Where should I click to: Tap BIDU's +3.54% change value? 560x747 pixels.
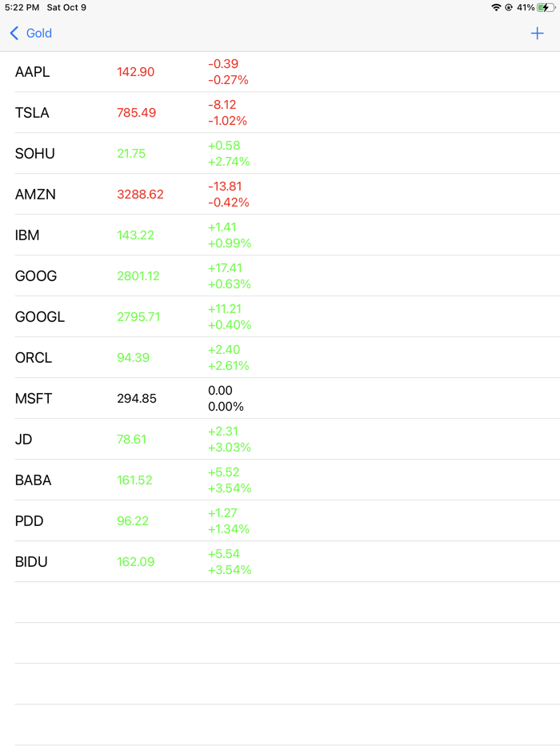[230, 569]
